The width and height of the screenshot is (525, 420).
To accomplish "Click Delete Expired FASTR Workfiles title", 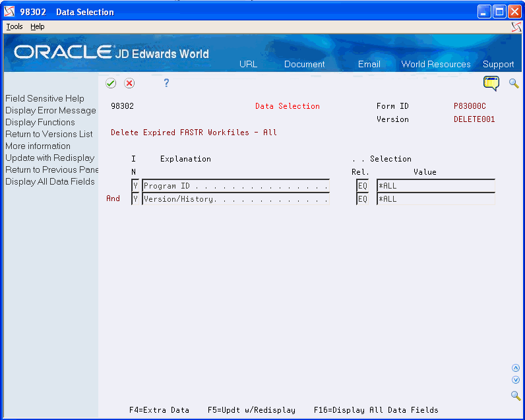I will [x=194, y=133].
